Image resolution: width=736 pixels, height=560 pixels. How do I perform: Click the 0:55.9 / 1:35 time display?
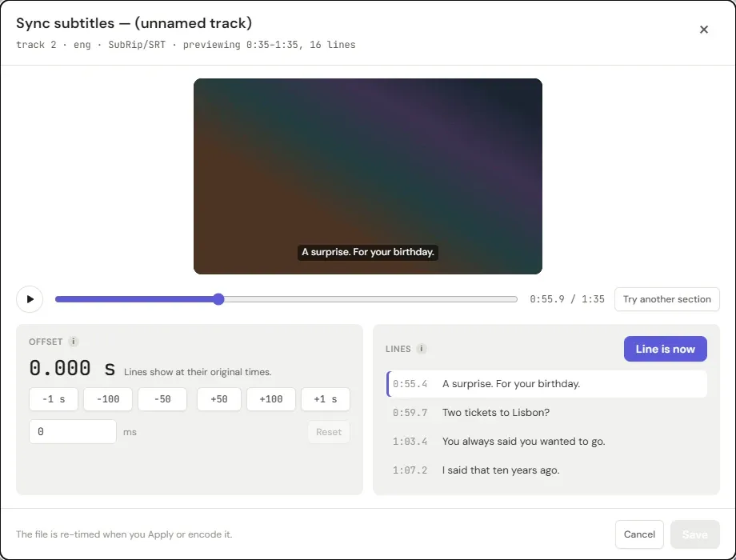[x=567, y=299]
